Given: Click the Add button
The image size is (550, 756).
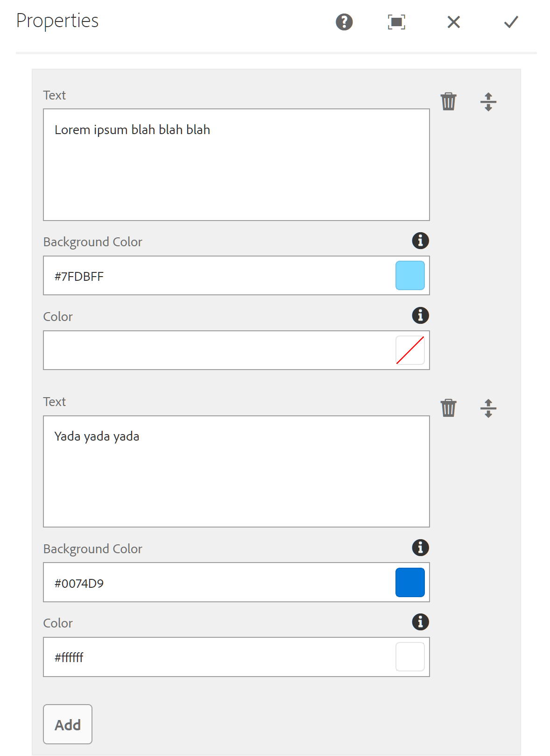Looking at the screenshot, I should tap(68, 724).
